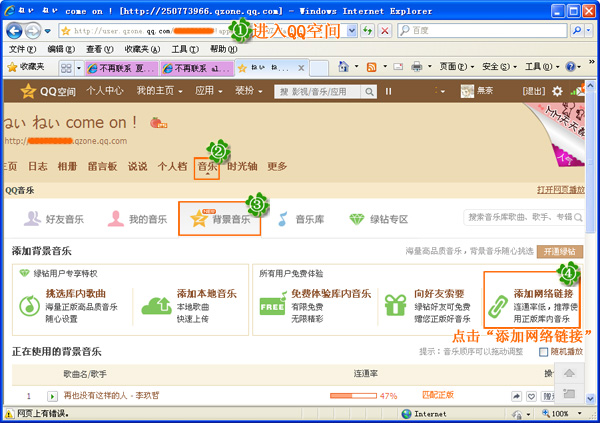Click the [退出] logout link
The image size is (600, 423).
click(x=533, y=91)
